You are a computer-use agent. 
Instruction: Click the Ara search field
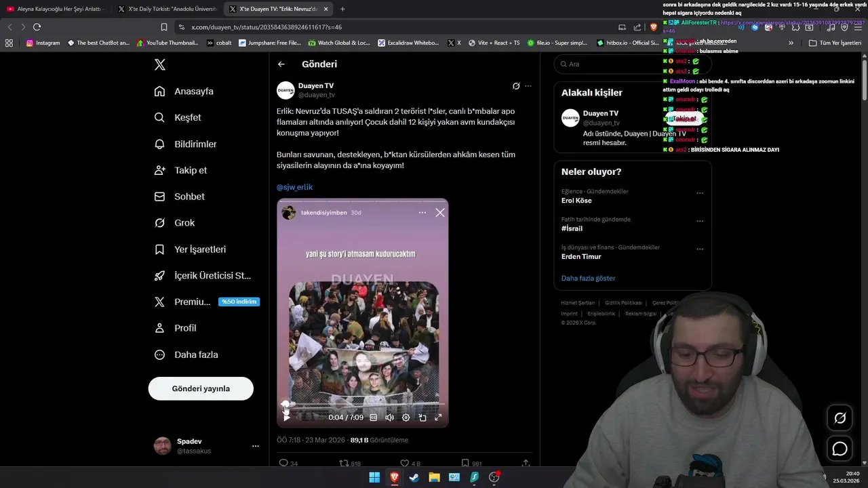coord(632,64)
